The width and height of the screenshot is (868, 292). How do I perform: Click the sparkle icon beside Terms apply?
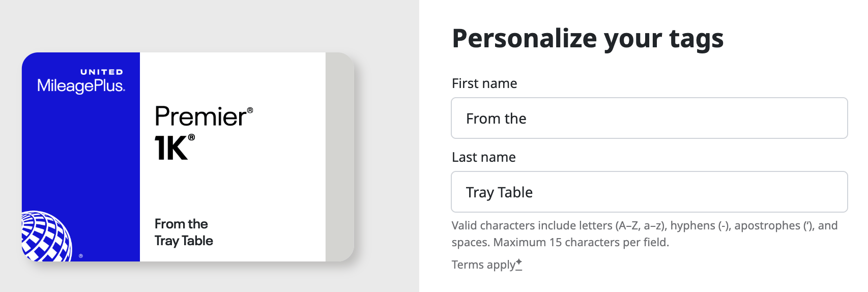point(519,262)
